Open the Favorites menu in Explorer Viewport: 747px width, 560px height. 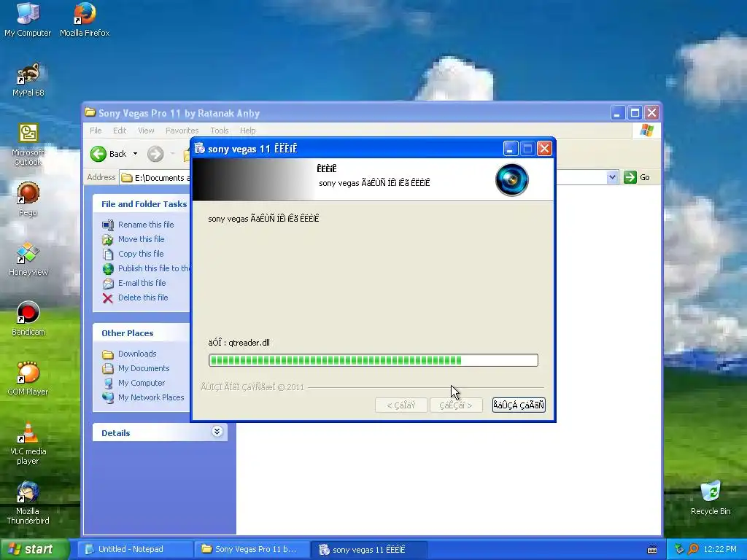click(182, 131)
